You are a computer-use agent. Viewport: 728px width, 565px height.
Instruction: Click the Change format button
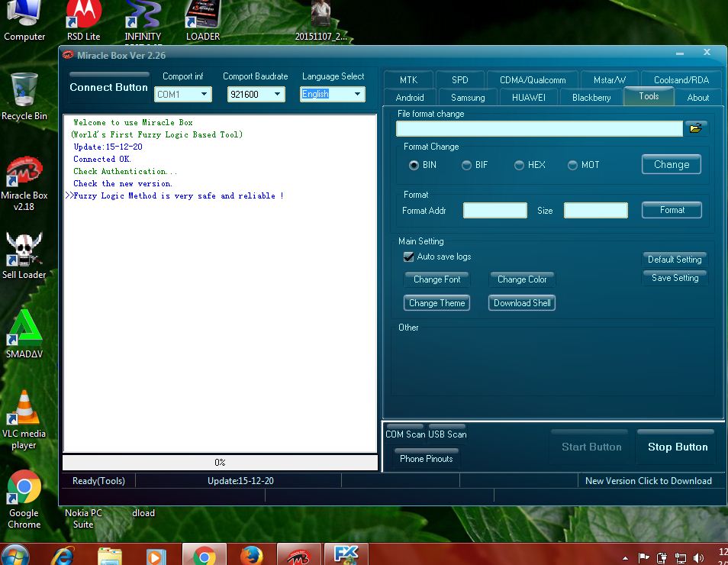[672, 164]
